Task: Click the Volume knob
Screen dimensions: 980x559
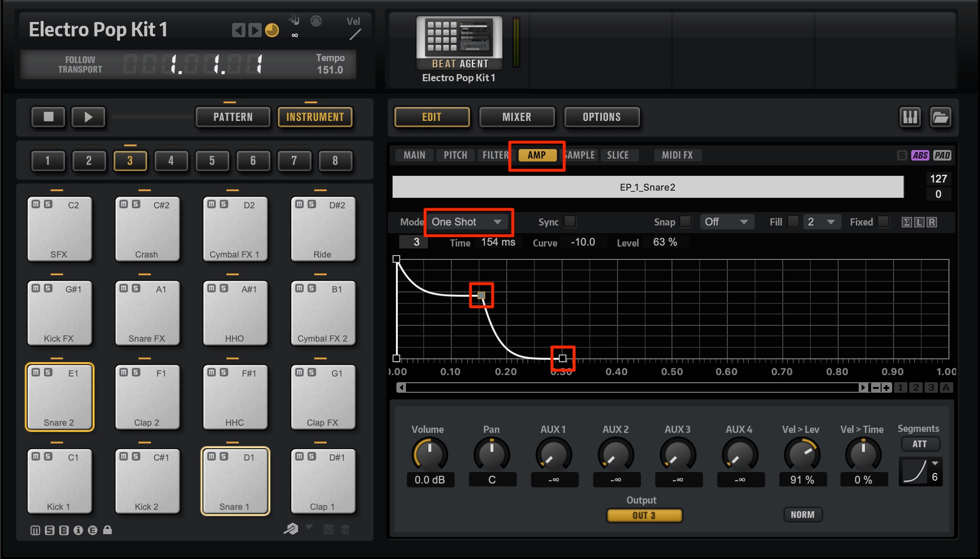Action: 429,454
